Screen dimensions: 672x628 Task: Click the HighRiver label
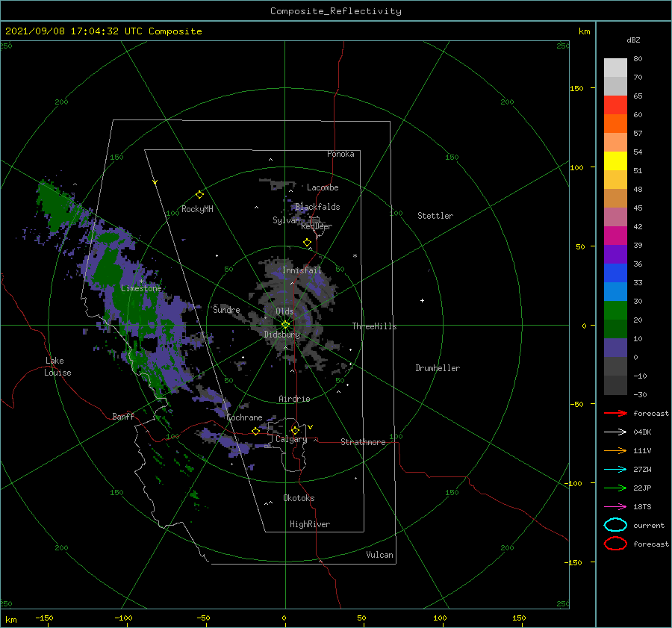point(310,524)
